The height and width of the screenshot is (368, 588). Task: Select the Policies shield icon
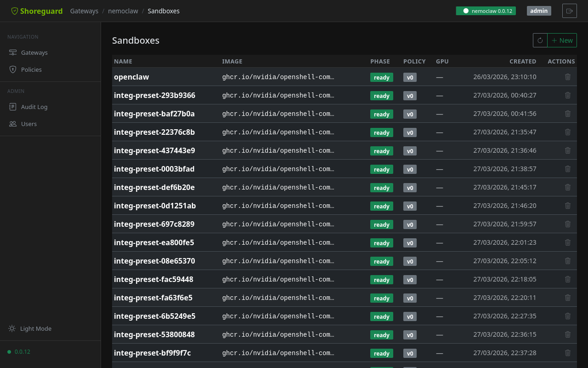pos(12,69)
